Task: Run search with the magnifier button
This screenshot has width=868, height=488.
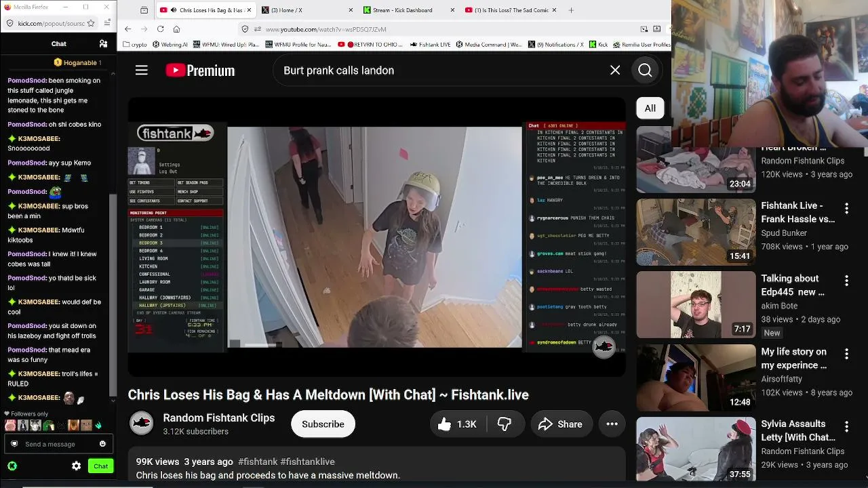Action: click(645, 70)
